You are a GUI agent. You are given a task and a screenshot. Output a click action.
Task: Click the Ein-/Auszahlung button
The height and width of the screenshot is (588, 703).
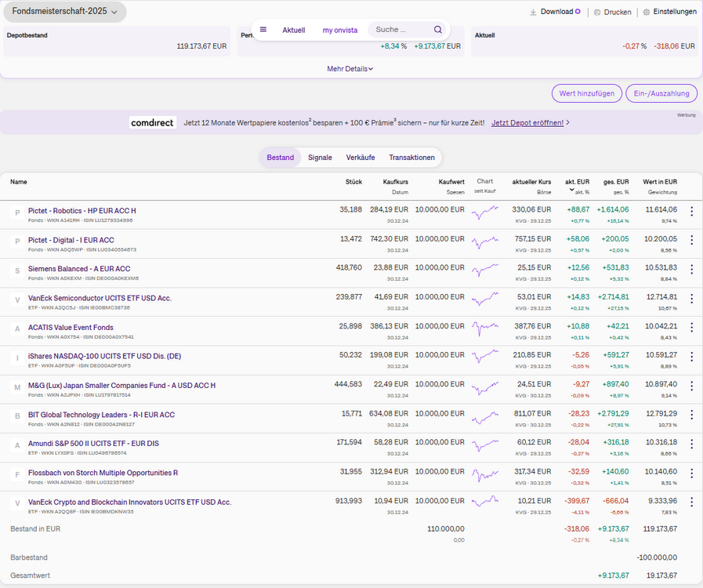coord(661,93)
